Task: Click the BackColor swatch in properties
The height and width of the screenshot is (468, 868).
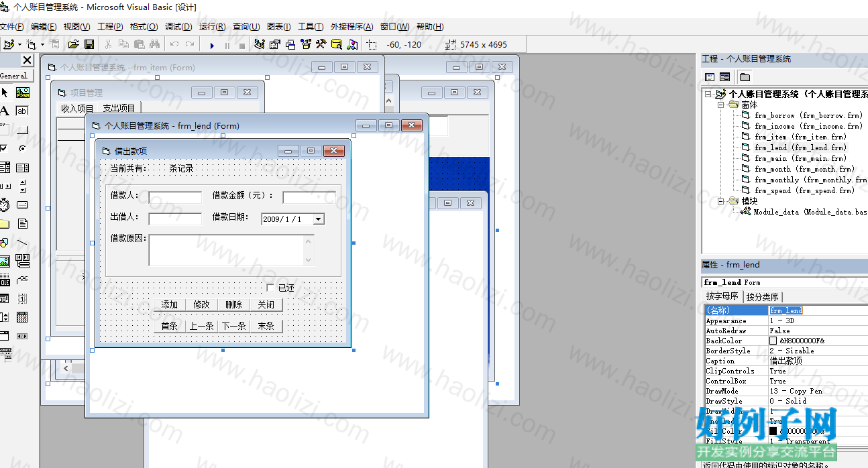Action: tap(773, 341)
